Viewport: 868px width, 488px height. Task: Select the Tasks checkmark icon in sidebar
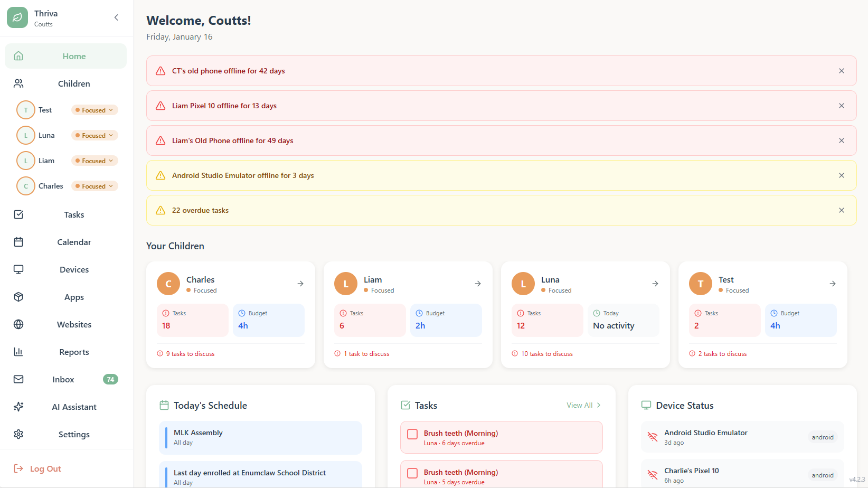[x=18, y=214]
